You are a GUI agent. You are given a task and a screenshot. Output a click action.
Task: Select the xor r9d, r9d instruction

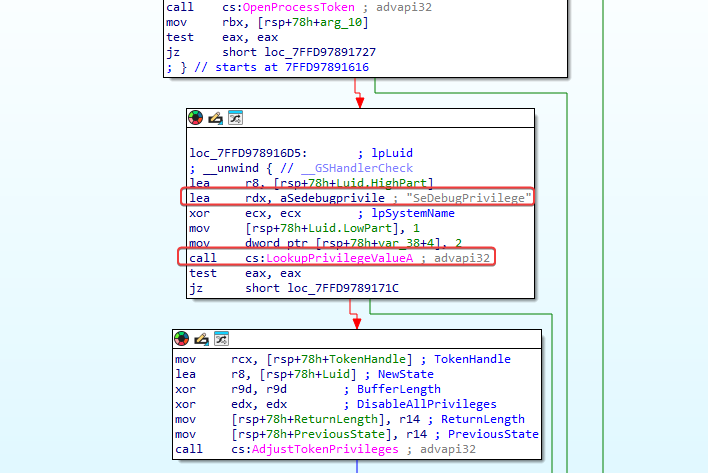[231, 389]
